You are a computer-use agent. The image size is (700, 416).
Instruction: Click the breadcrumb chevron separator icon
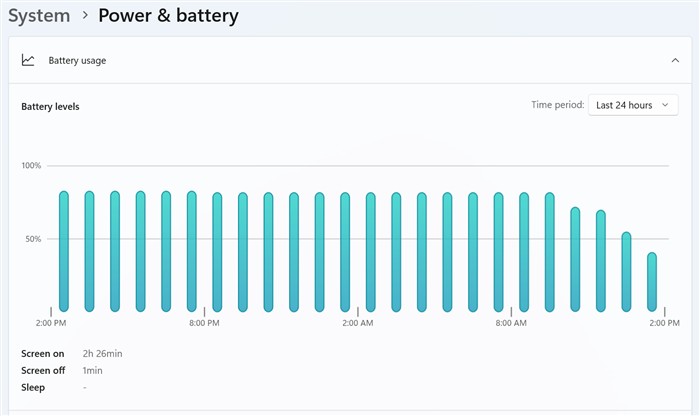84,17
